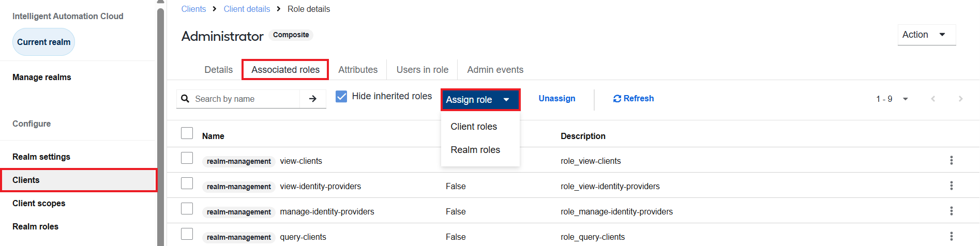
Task: Select all roles via header checkbox
Action: (x=187, y=133)
